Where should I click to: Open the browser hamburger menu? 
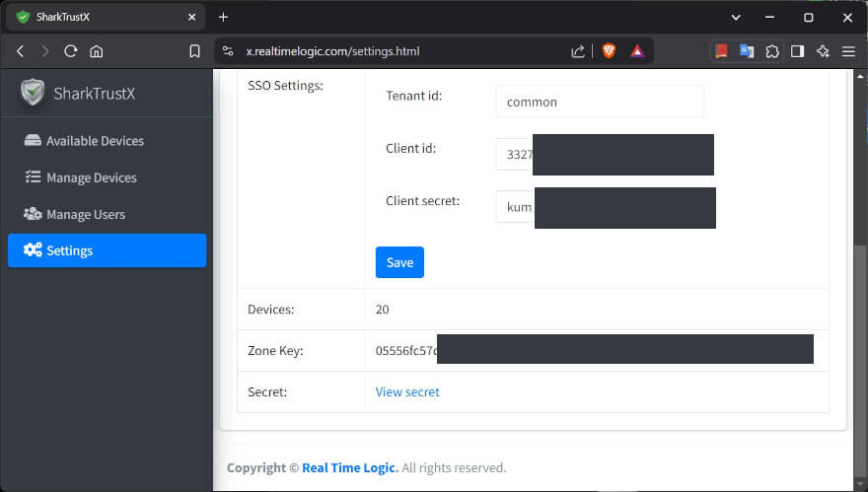[x=848, y=51]
